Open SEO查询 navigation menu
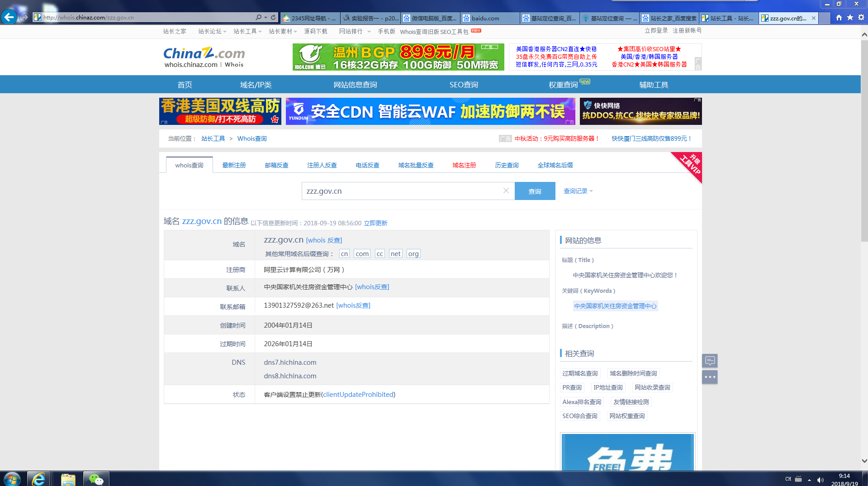Viewport: 868px width, 486px height. tap(464, 85)
